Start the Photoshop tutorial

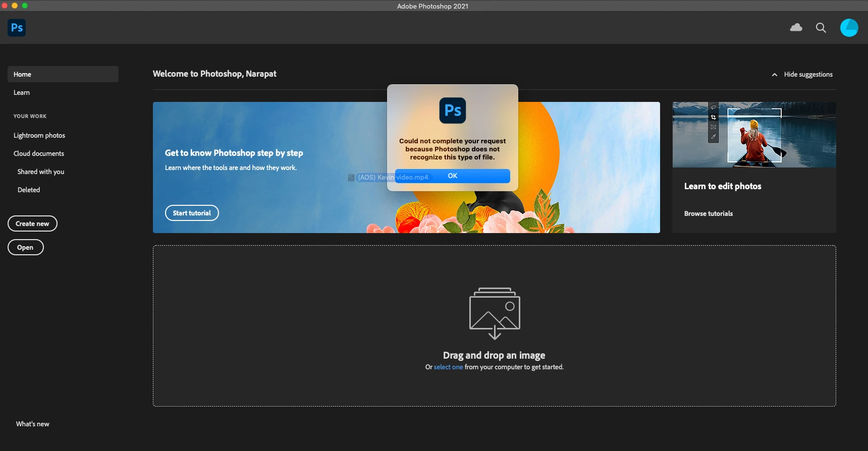192,213
